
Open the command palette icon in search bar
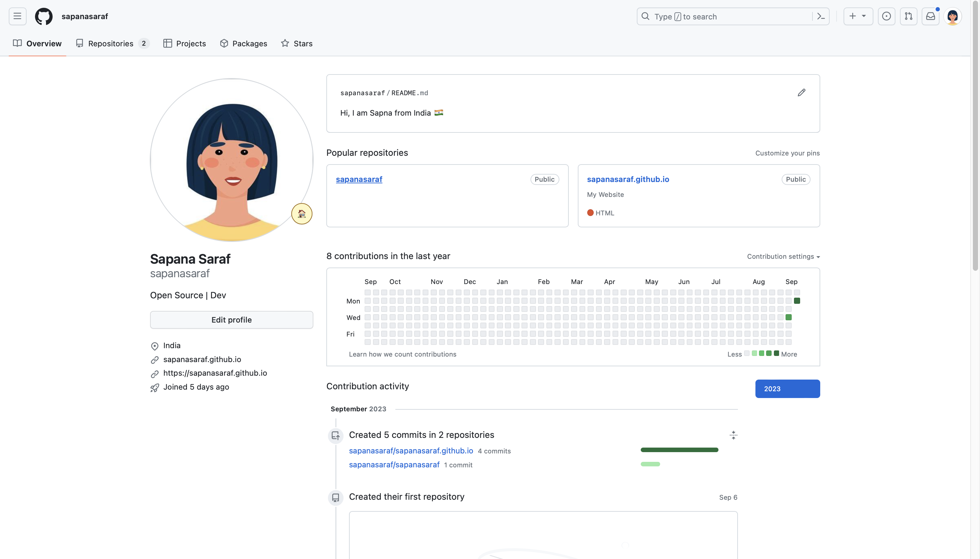coord(821,16)
